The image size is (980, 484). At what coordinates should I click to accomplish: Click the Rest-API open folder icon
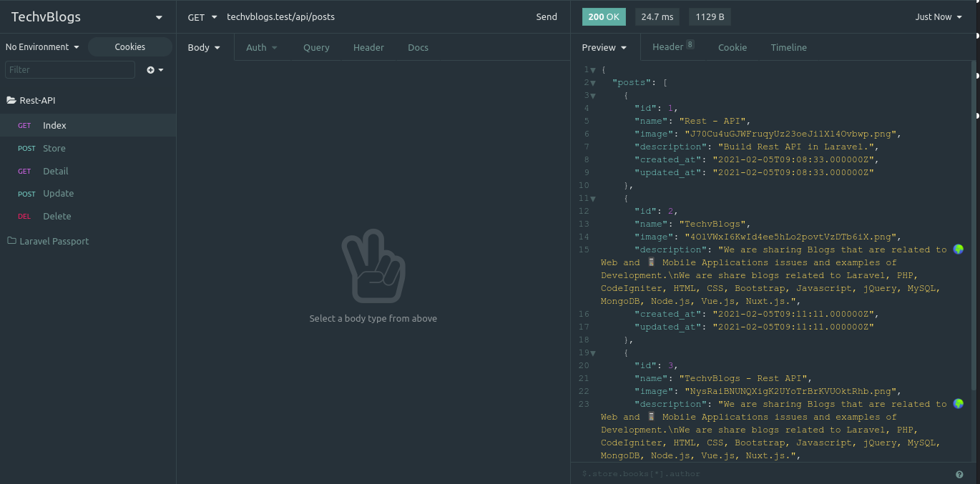click(x=11, y=101)
